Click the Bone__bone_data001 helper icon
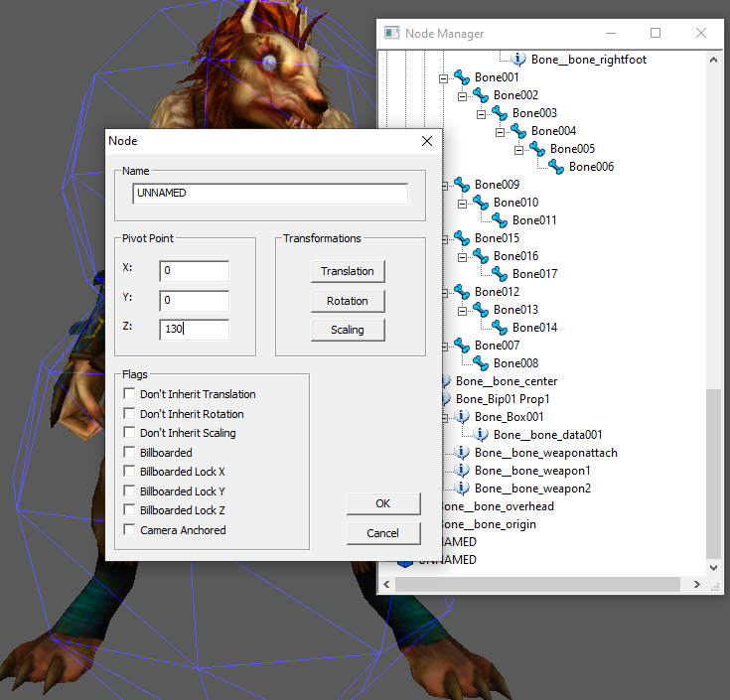The image size is (730, 700). pyautogui.click(x=481, y=435)
